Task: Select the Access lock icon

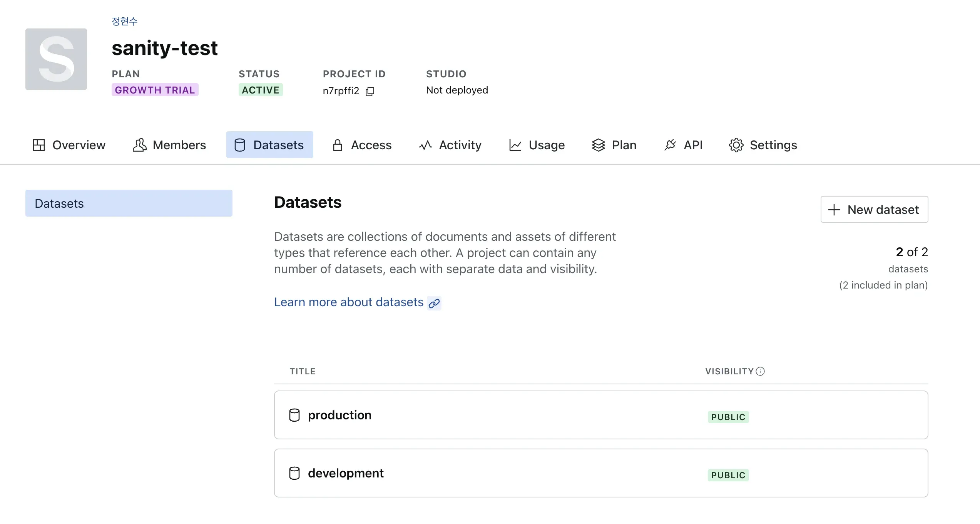Action: pos(337,145)
